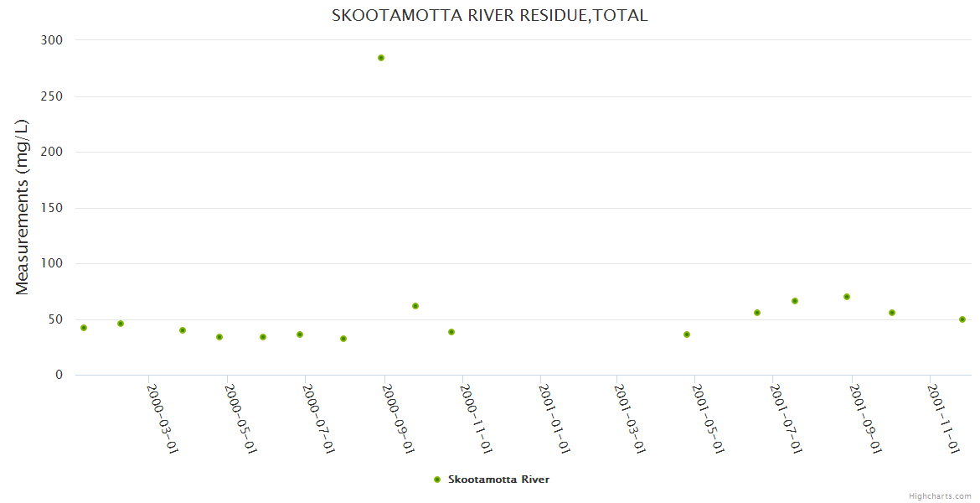Click the 300 y-axis tick label
The width and height of the screenshot is (980, 503).
(x=52, y=40)
